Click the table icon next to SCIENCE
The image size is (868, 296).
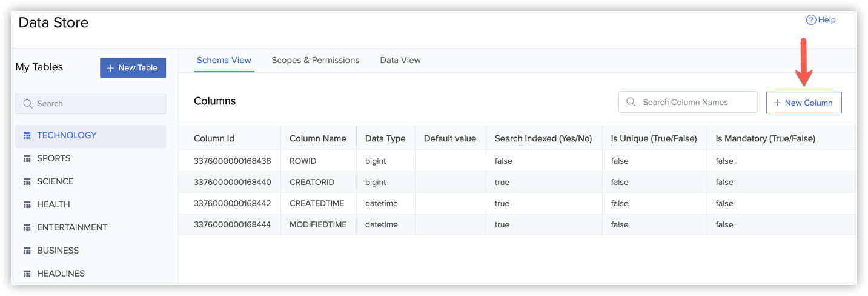point(27,182)
